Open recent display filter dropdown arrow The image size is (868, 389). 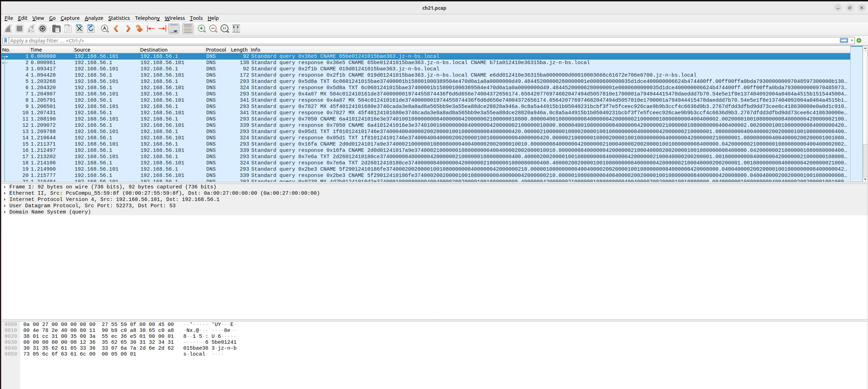(x=852, y=41)
